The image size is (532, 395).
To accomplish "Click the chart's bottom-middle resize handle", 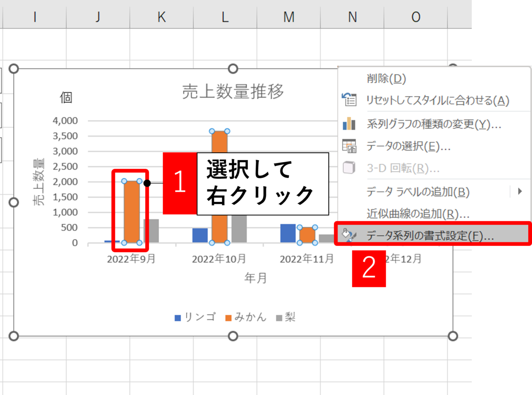I will [x=233, y=336].
